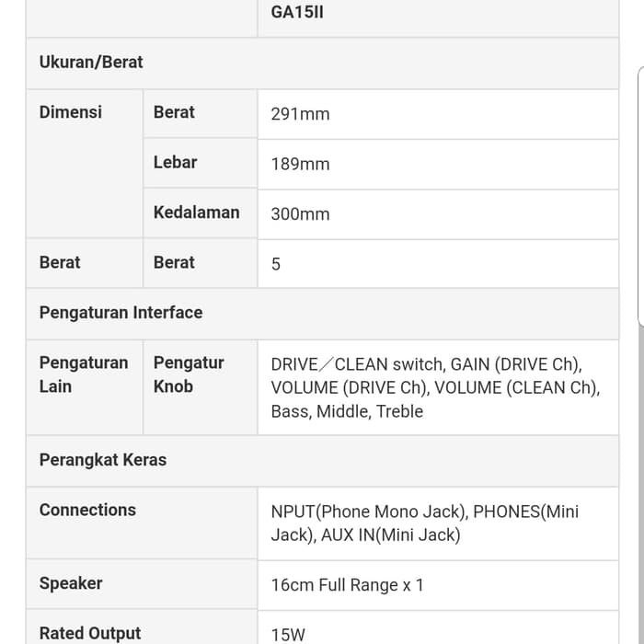Click the Perangkat Keras section heading
Viewport: 644px width, 644px height.
click(103, 460)
